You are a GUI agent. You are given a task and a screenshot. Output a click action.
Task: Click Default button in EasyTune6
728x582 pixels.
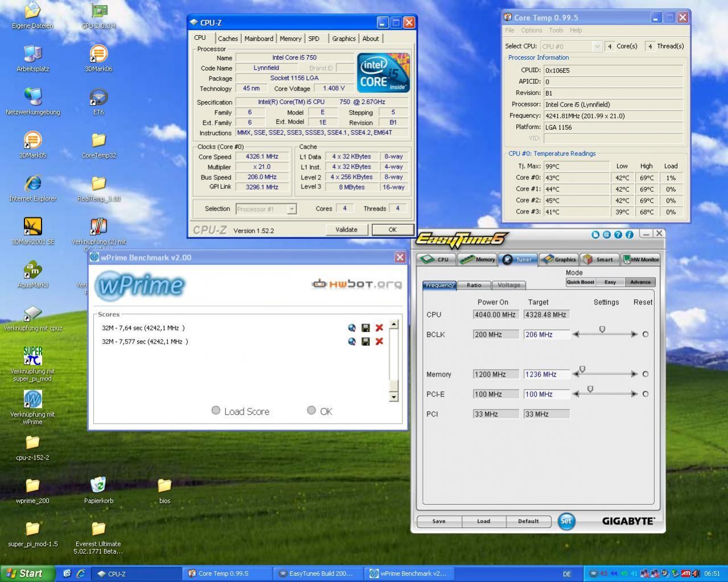pos(528,521)
